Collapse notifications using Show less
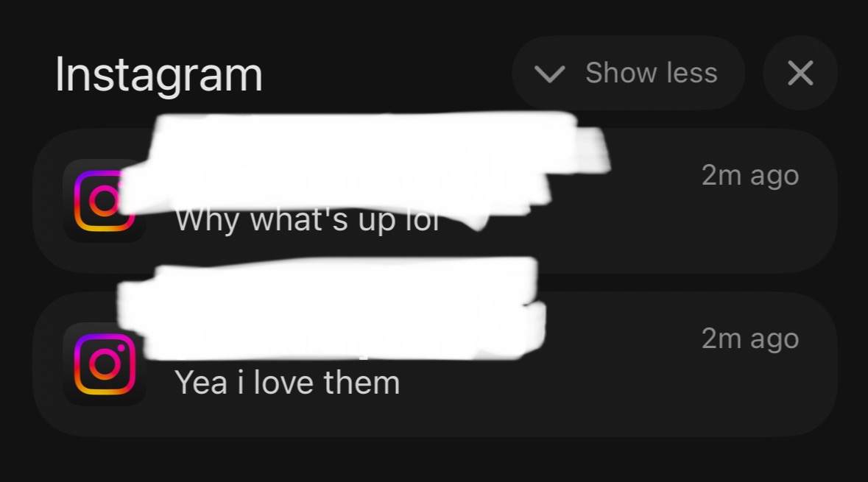The width and height of the screenshot is (868, 482). [628, 73]
